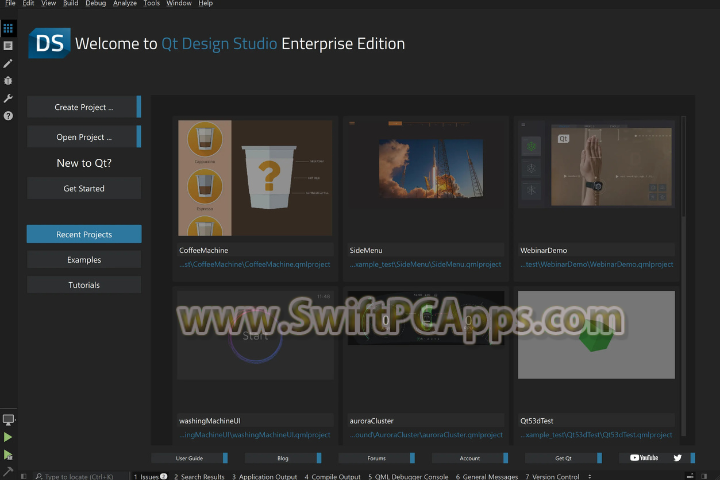The width and height of the screenshot is (720, 480).
Task: Click Create Project button
Action: click(84, 107)
